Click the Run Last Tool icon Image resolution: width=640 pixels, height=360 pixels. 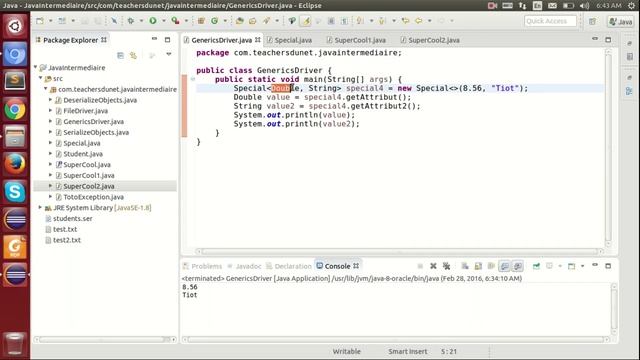point(175,20)
